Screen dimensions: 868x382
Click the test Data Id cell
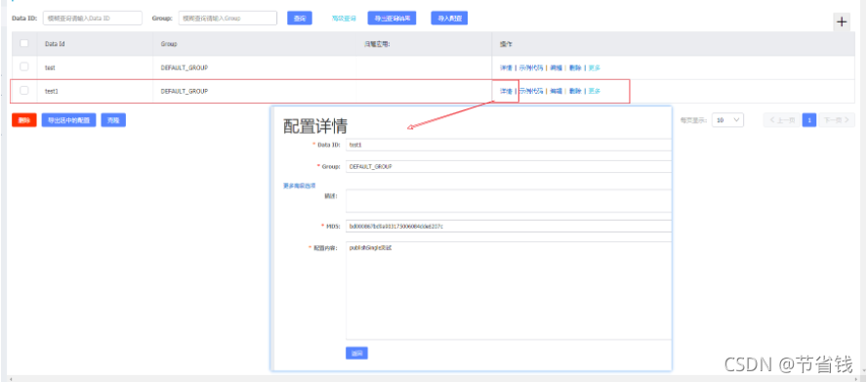click(x=50, y=67)
